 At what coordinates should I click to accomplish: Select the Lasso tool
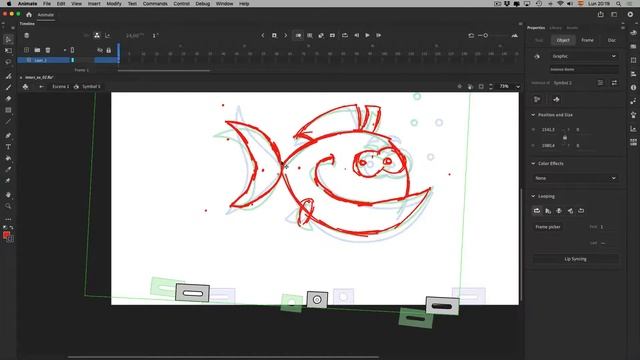coord(8,62)
